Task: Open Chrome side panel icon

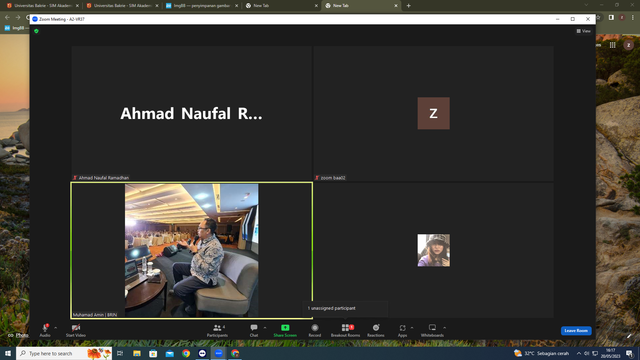Action: (611, 18)
